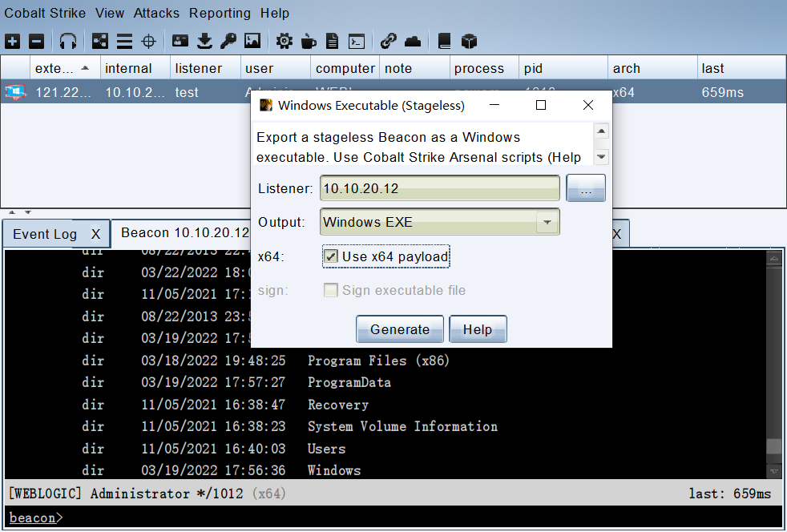Screen dimensions: 787x532
Task: Close the Event Log tab
Action: coord(96,235)
